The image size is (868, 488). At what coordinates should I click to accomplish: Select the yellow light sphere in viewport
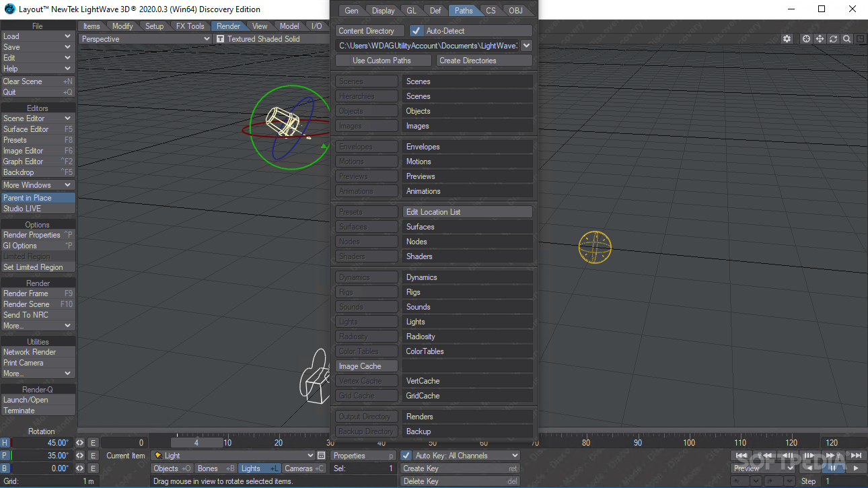click(x=595, y=247)
